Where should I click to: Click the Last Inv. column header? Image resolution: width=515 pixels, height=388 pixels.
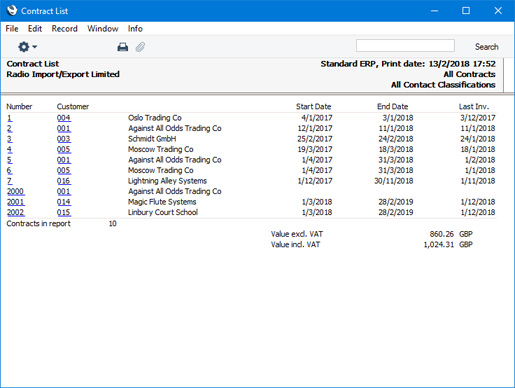(474, 107)
